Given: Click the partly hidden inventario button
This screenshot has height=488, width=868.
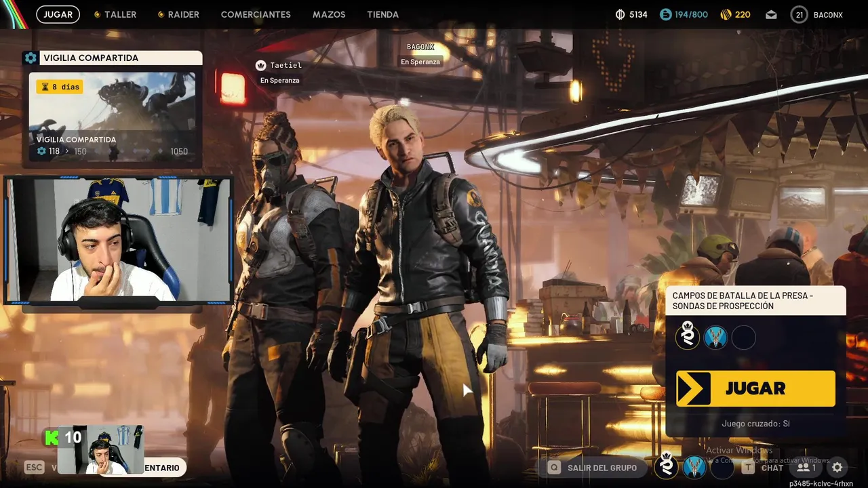Looking at the screenshot, I should point(164,468).
